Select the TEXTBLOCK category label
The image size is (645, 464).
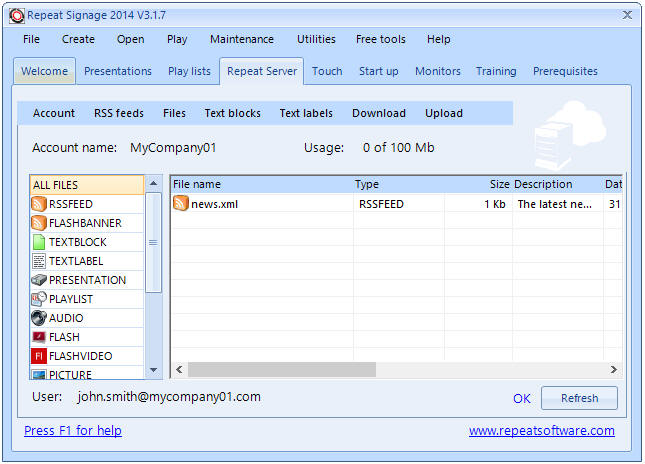pyautogui.click(x=78, y=242)
